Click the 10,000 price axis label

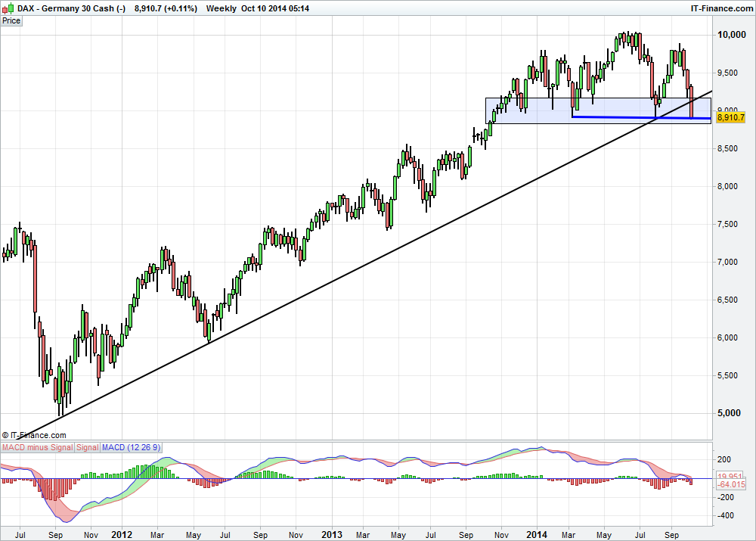pos(731,35)
